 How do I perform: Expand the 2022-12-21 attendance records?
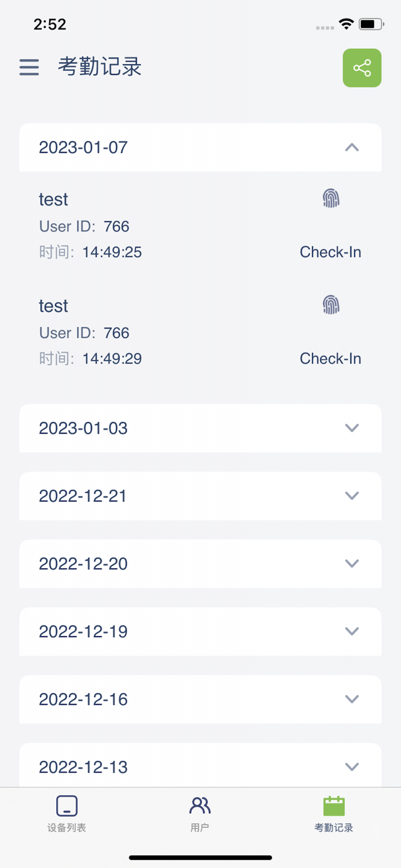tap(352, 496)
